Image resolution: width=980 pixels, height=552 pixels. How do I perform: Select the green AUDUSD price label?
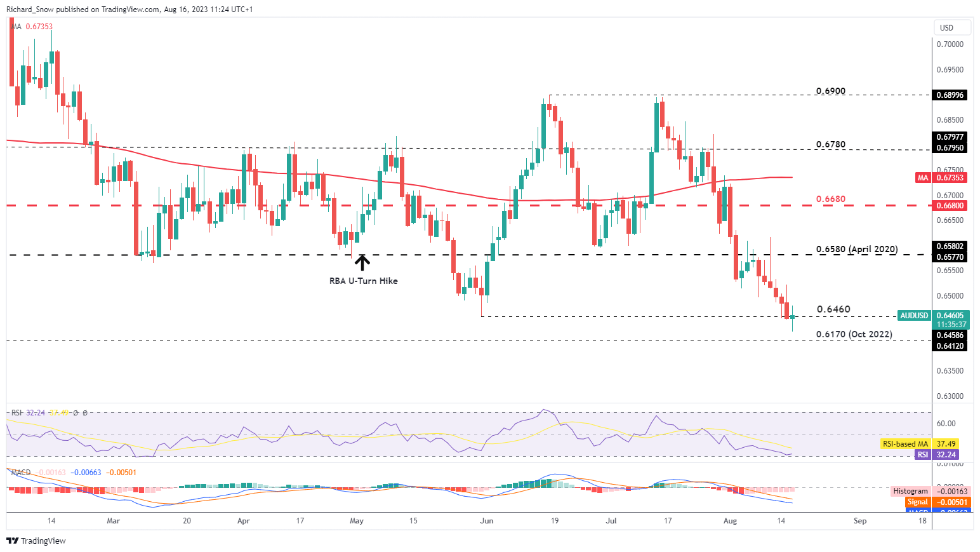(x=932, y=315)
